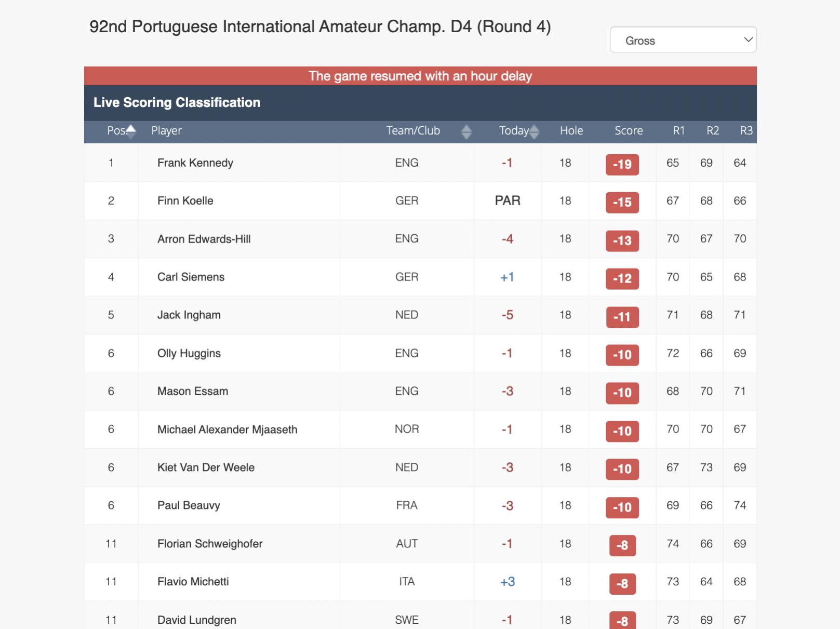The height and width of the screenshot is (629, 840).
Task: Click Paul Beauvy's -10 score badge
Action: 622,507
